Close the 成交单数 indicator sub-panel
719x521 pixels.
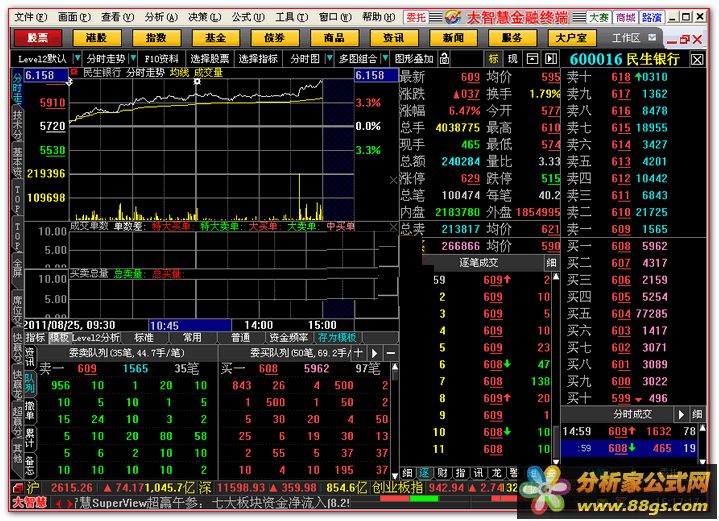393,227
